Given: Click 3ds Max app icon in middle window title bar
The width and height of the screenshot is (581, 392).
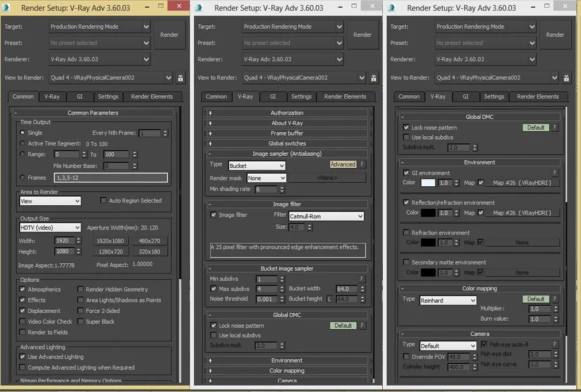Looking at the screenshot, I should click(199, 7).
